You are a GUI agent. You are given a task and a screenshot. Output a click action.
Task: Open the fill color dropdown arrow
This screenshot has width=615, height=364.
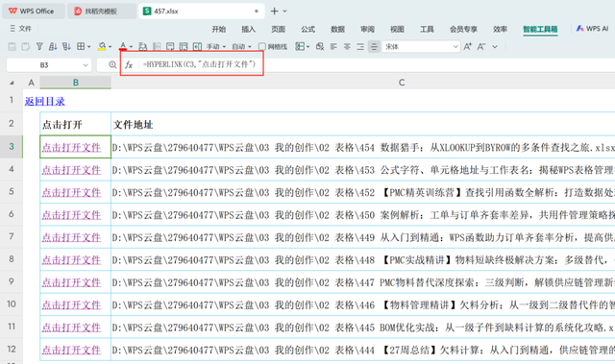click(x=110, y=47)
